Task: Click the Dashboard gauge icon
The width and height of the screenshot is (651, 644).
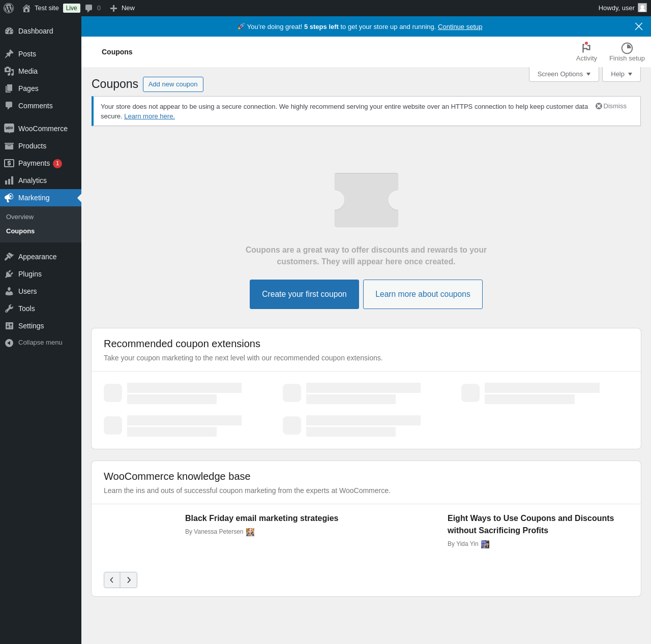Action: 9,31
